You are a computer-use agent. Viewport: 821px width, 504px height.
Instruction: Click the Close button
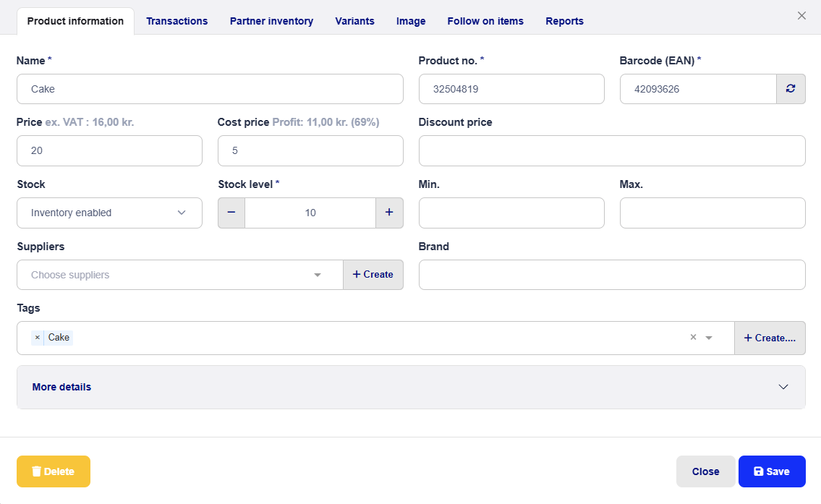(706, 471)
